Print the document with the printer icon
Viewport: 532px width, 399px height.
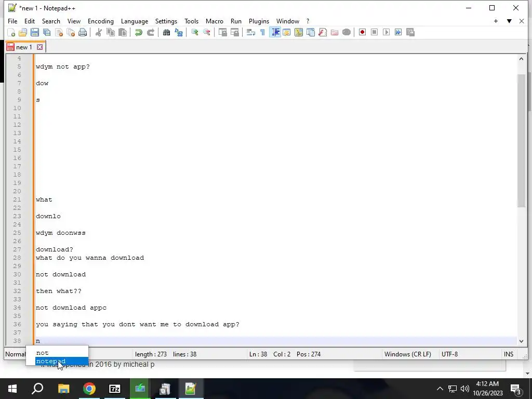point(83,32)
